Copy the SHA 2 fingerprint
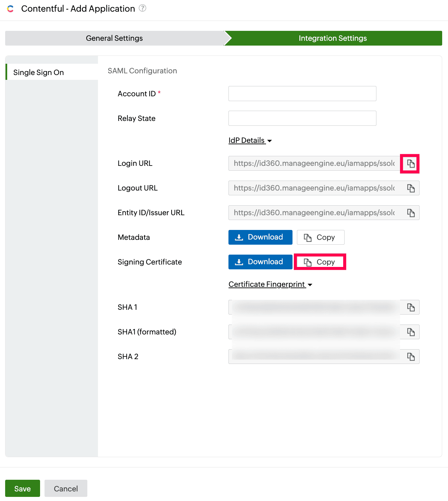 coord(411,357)
